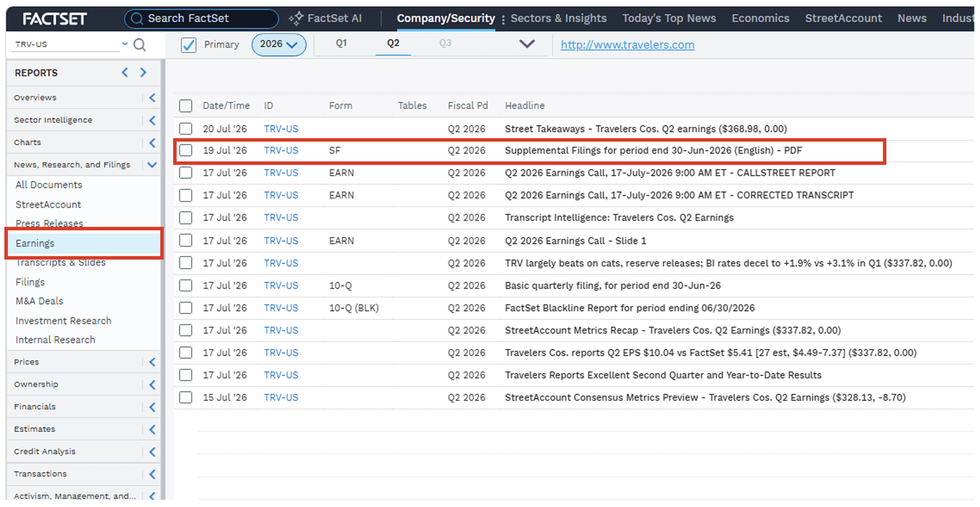Image resolution: width=980 pixels, height=507 pixels.
Task: Open the Travelers Reports Excellent Second Quarter headline
Action: point(663,375)
